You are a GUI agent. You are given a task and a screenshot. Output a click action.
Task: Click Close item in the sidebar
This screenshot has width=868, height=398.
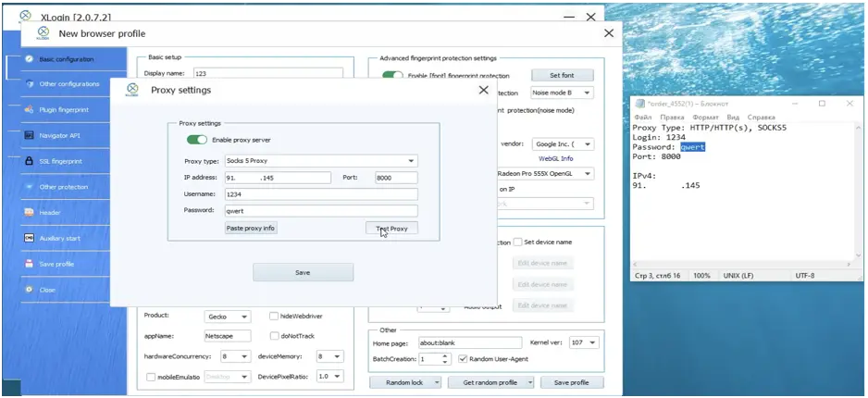(47, 290)
